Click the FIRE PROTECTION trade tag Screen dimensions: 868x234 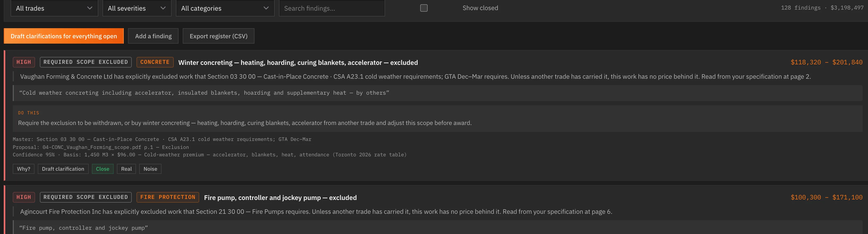click(x=168, y=197)
